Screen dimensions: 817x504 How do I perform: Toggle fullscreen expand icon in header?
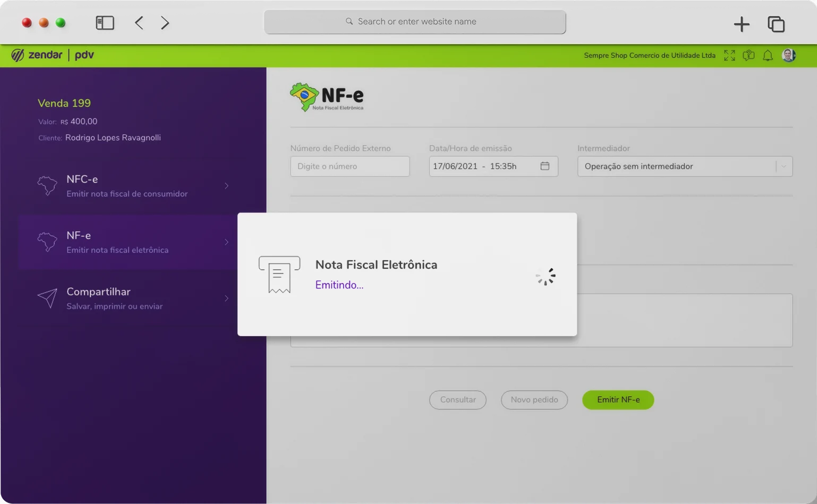[729, 55]
